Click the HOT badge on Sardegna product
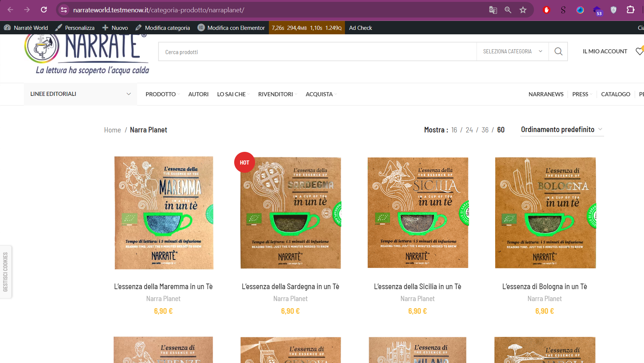 tap(244, 162)
